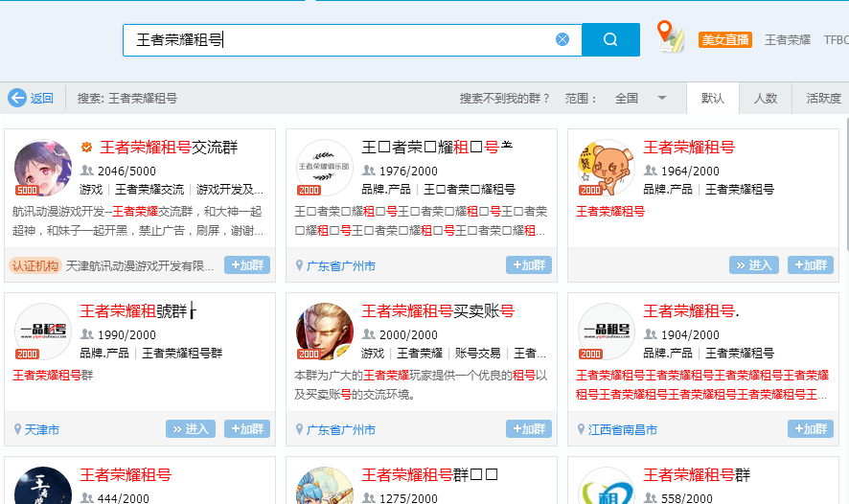Click +加群 on the 1976/2000 group card
Screen dimensions: 849x504
tap(528, 264)
